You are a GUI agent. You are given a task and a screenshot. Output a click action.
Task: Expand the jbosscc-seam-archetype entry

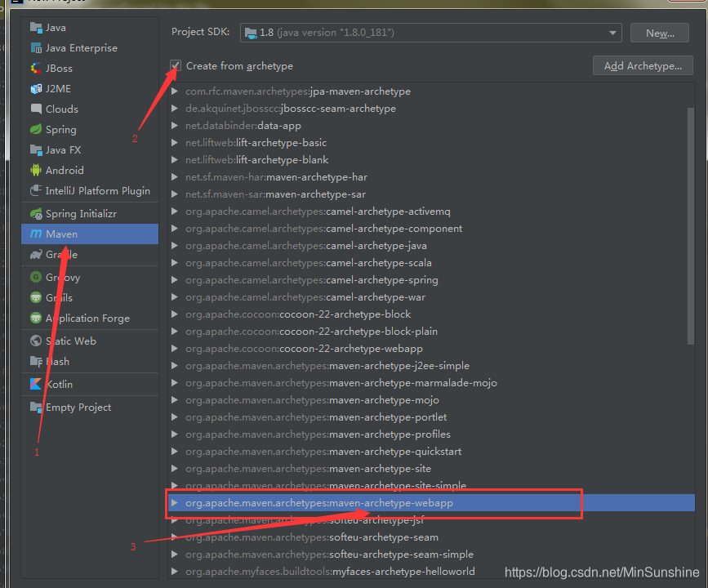click(x=174, y=109)
